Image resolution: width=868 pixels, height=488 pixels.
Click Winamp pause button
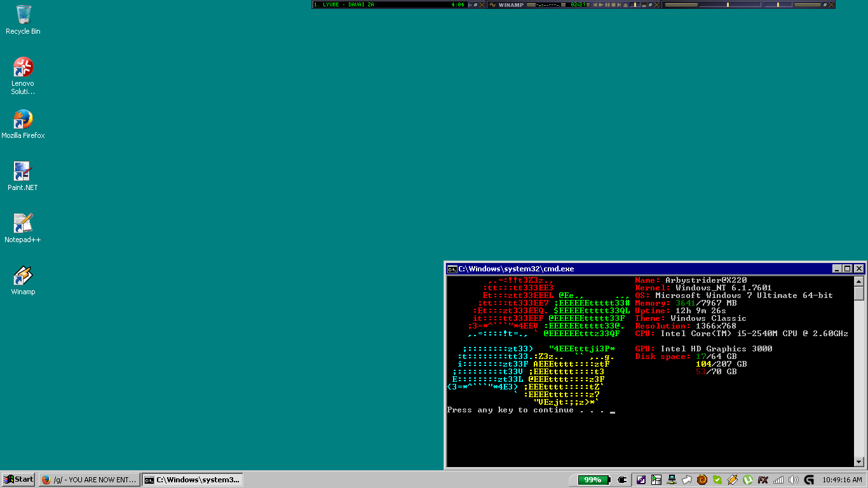[607, 4]
